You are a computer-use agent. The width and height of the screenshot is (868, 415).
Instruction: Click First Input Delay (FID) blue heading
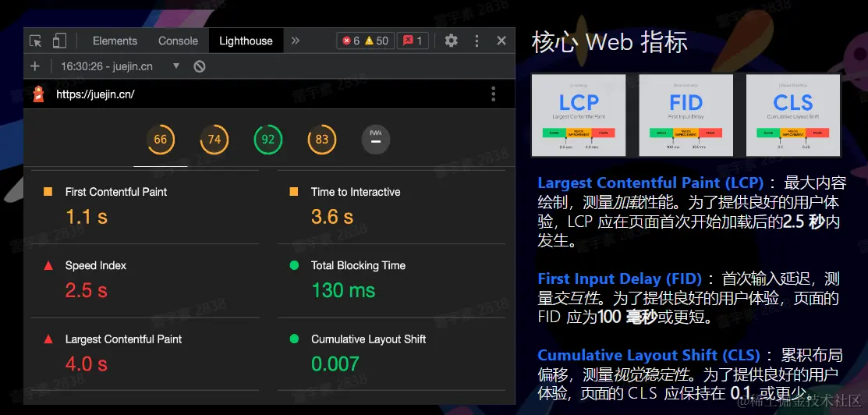[619, 278]
